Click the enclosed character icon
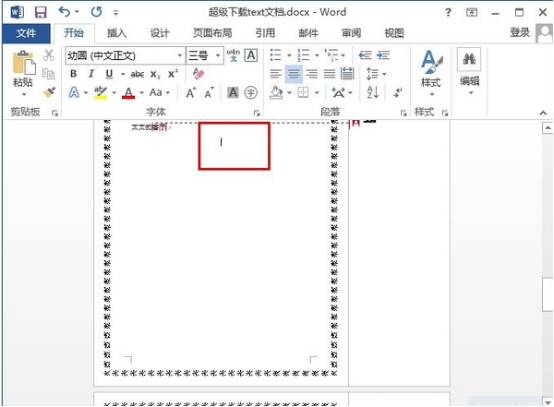This screenshot has height=407, width=554. [x=251, y=93]
